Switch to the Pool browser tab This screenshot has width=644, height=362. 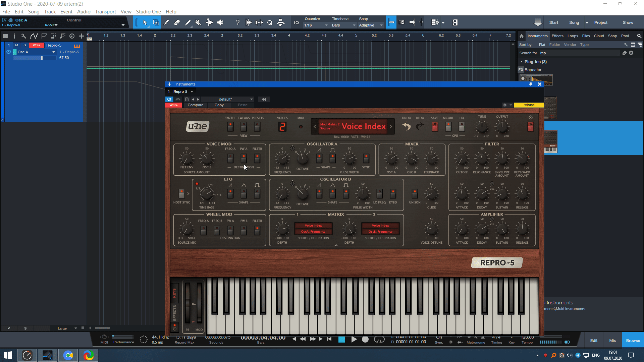[625, 36]
